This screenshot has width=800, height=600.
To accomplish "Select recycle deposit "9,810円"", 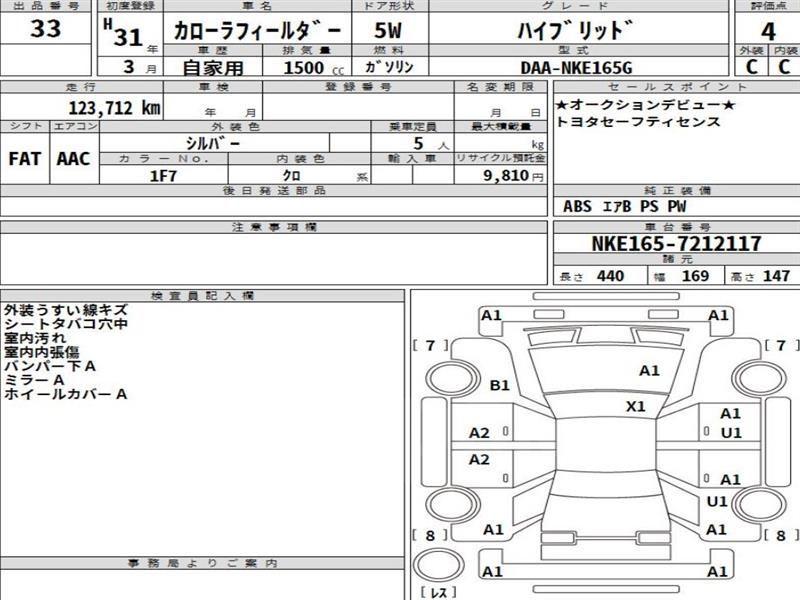I will (x=513, y=176).
